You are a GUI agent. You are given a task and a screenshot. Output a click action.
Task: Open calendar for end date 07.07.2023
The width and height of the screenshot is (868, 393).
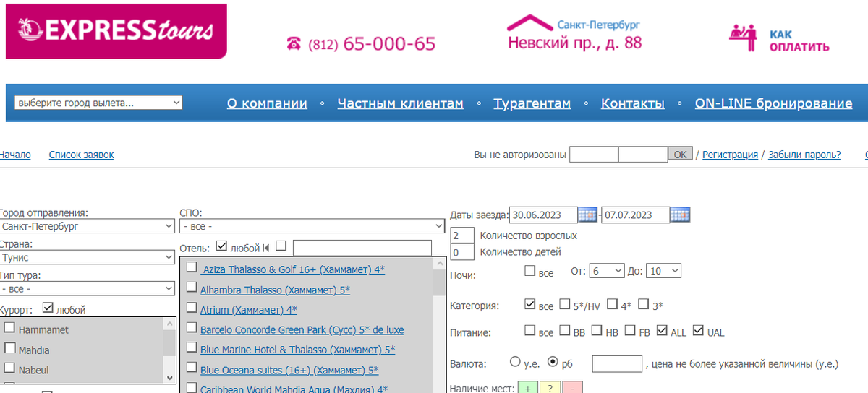pos(680,215)
